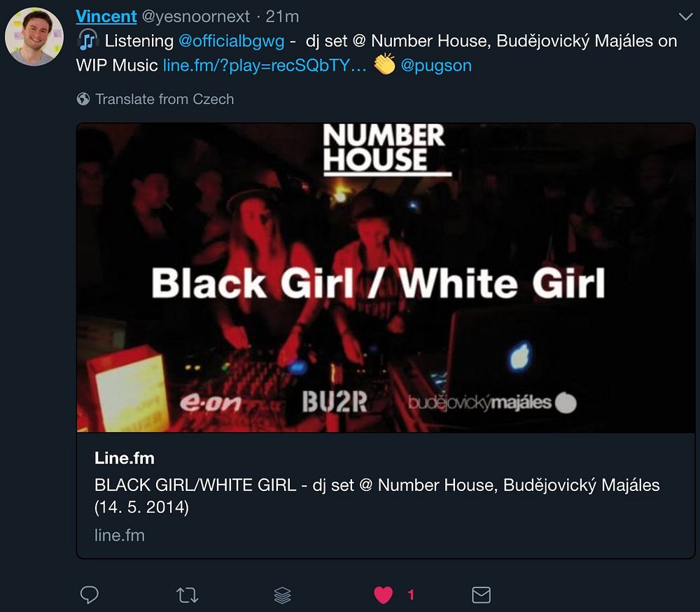700x612 pixels.
Task: Open the @officialbgwg mention
Action: click(x=231, y=41)
